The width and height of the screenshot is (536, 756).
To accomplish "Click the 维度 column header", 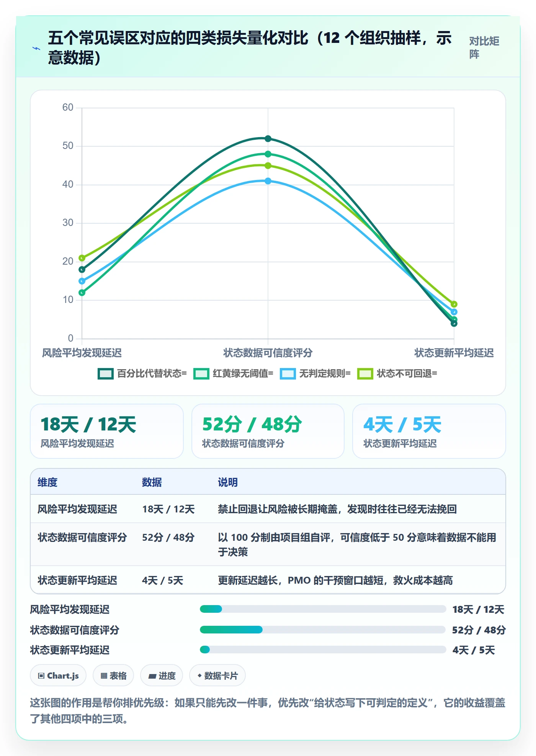I will (x=47, y=482).
